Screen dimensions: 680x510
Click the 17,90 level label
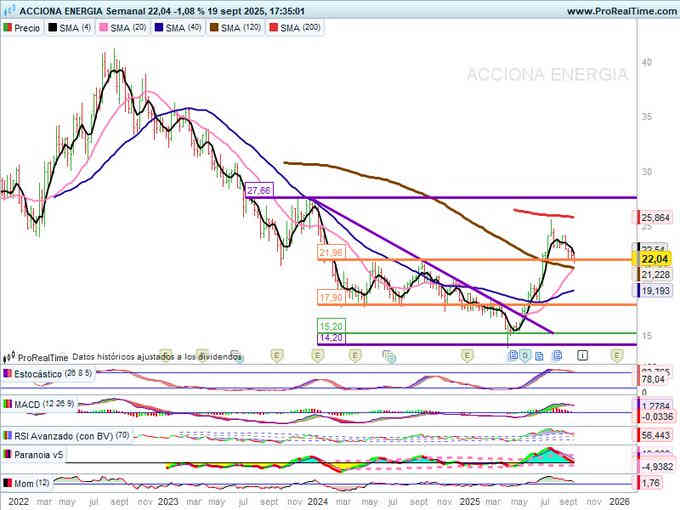tap(331, 298)
